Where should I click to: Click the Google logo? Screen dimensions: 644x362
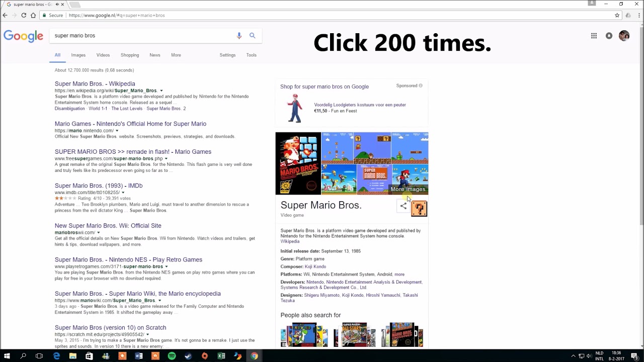pos(23,36)
